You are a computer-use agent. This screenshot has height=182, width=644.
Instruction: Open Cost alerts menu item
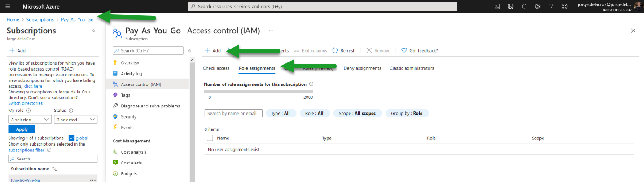click(131, 163)
